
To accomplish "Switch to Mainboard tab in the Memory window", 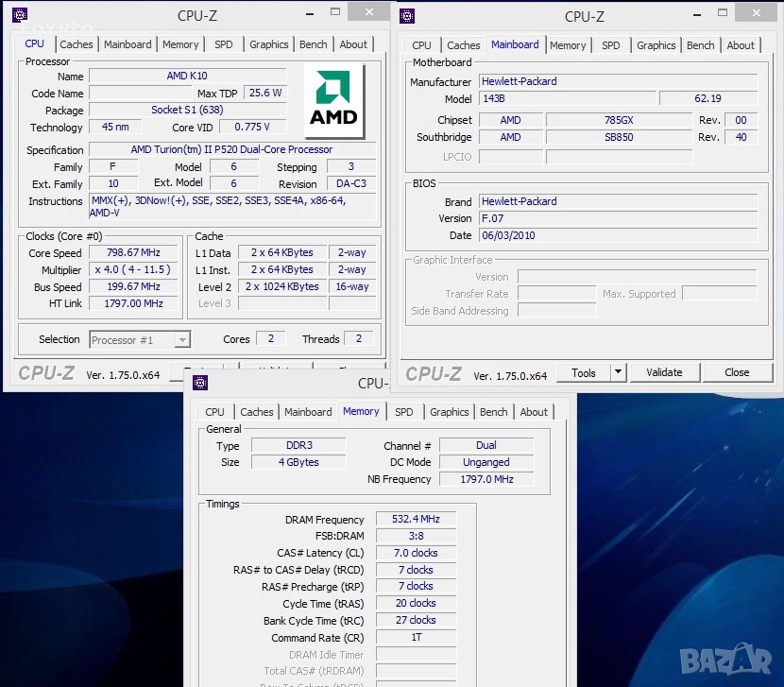I will tap(308, 412).
